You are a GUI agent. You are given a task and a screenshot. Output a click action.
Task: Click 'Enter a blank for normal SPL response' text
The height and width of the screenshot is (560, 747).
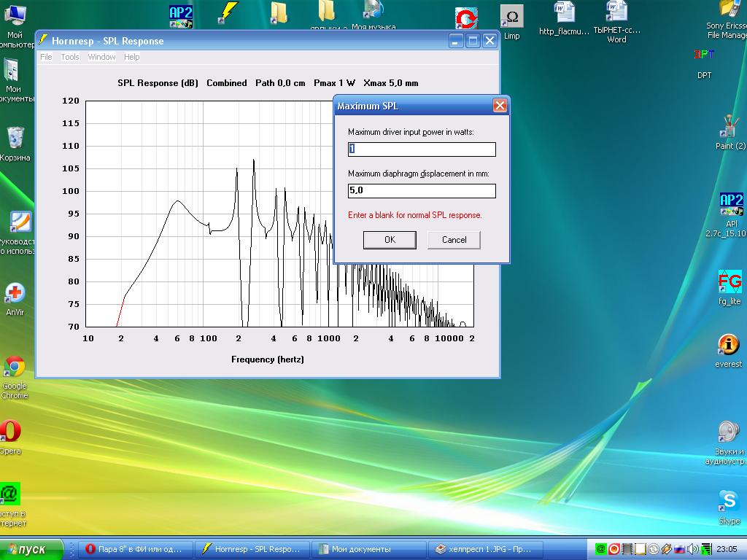click(x=414, y=215)
